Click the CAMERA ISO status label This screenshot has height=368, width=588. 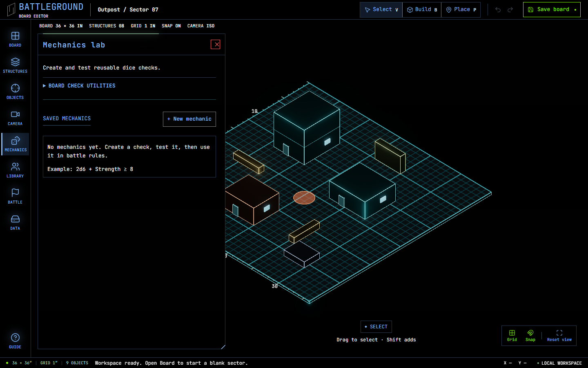point(201,26)
